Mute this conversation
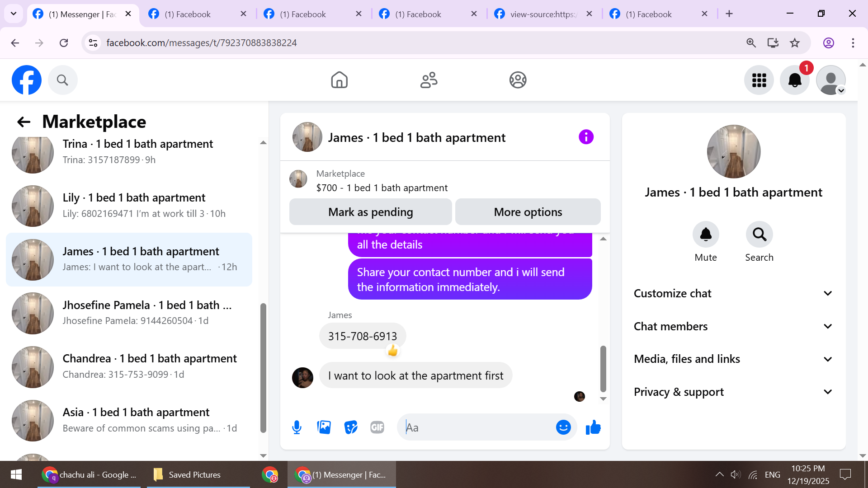This screenshot has width=868, height=488. (x=706, y=235)
